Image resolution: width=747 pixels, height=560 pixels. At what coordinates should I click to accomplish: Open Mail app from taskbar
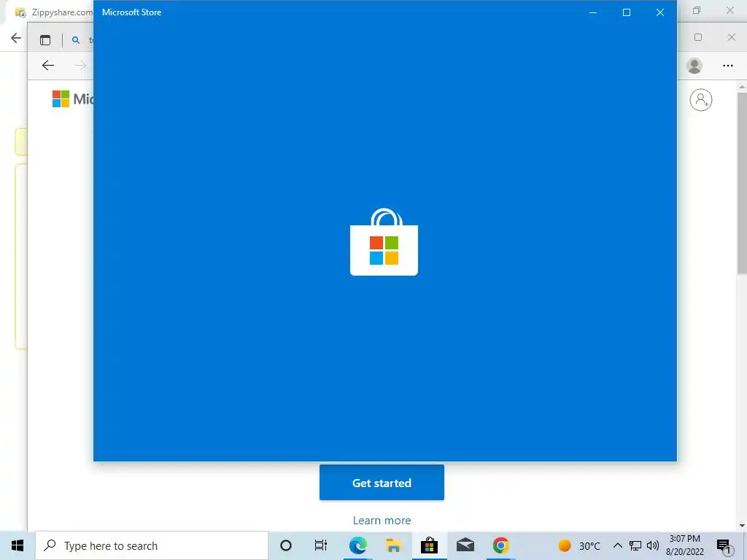click(x=465, y=545)
